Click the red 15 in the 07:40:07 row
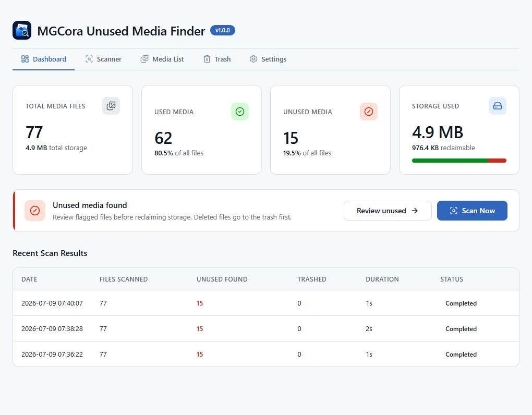 pos(199,303)
